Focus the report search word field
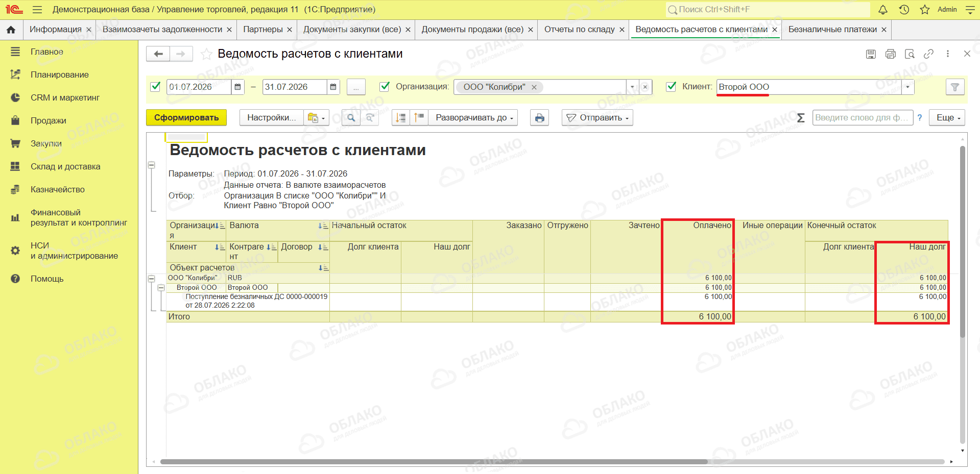Viewport: 980px width, 474px height. [863, 118]
